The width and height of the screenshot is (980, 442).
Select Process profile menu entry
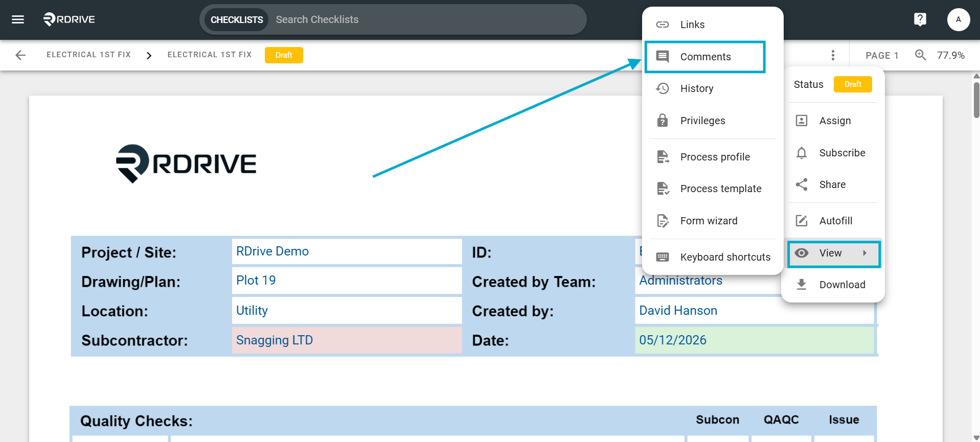pyautogui.click(x=713, y=157)
